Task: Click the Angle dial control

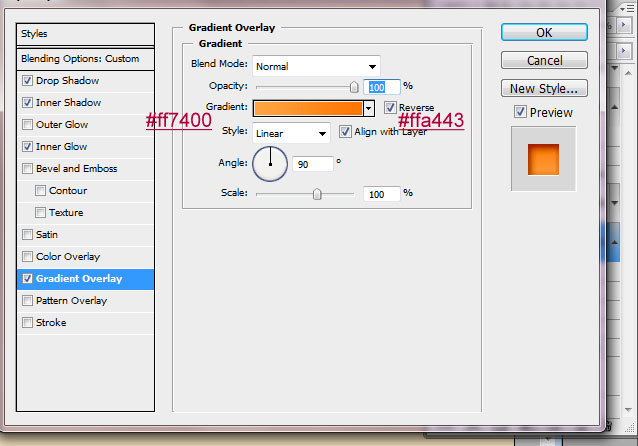Action: (270, 163)
